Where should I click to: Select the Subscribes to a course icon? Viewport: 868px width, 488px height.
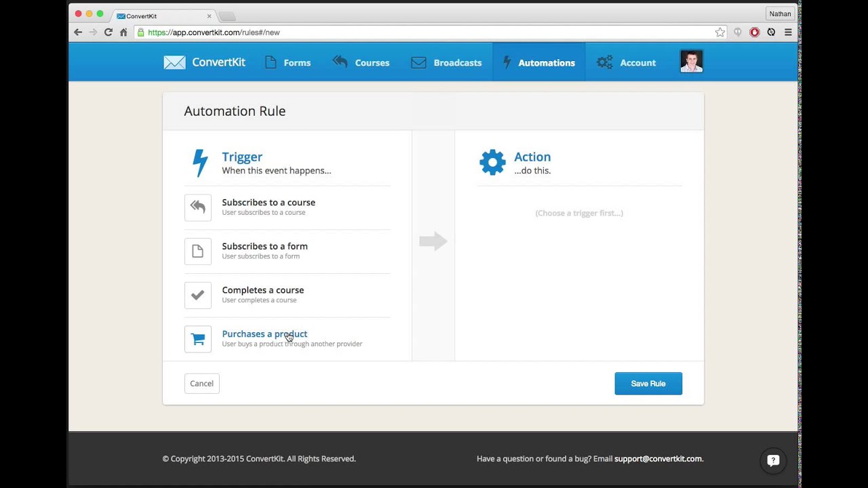[x=198, y=207]
